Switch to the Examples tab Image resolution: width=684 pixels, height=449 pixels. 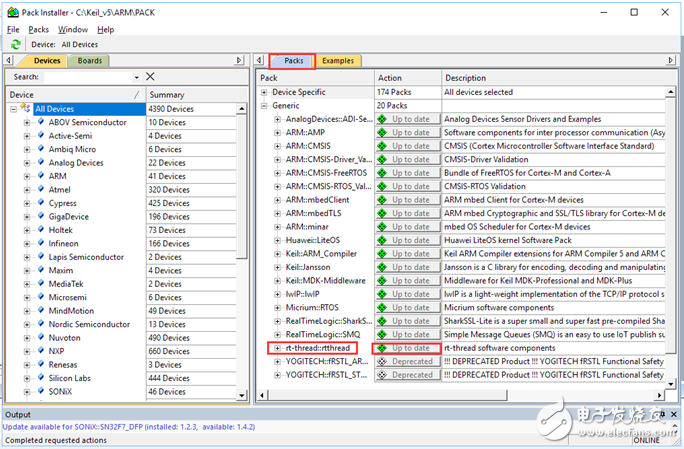338,61
